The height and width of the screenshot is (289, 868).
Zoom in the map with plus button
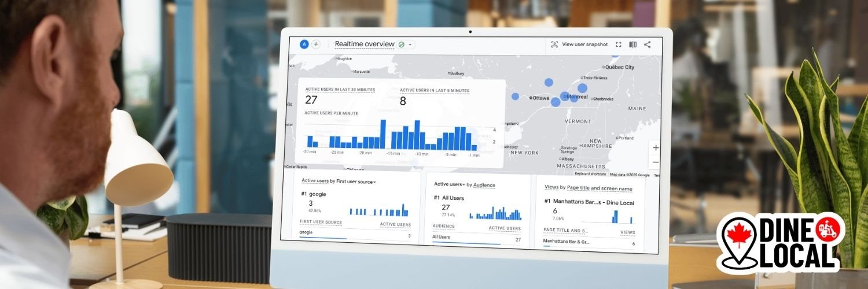[656, 148]
